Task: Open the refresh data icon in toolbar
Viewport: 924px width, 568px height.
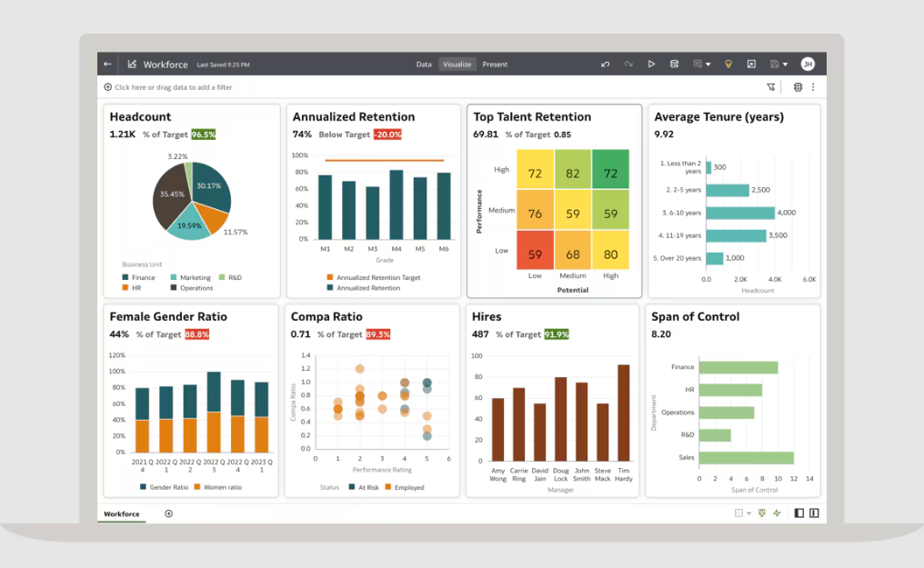Action: 674,65
